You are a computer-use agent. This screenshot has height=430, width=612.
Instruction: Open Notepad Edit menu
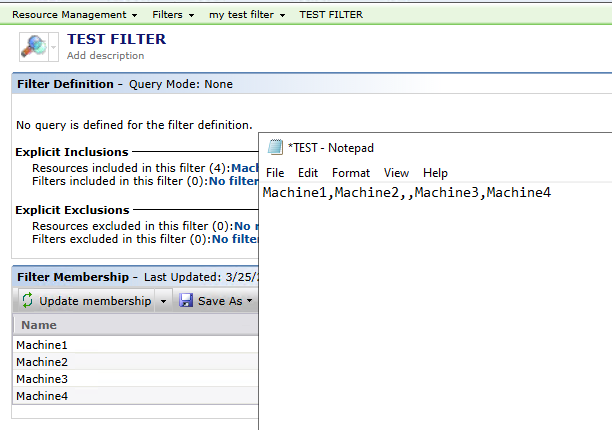click(x=308, y=173)
